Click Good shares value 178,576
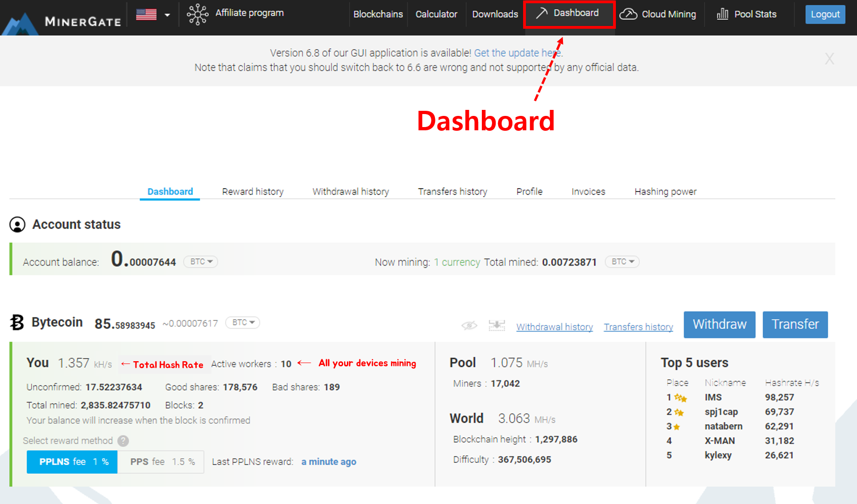Image resolution: width=857 pixels, height=504 pixels. tap(240, 387)
